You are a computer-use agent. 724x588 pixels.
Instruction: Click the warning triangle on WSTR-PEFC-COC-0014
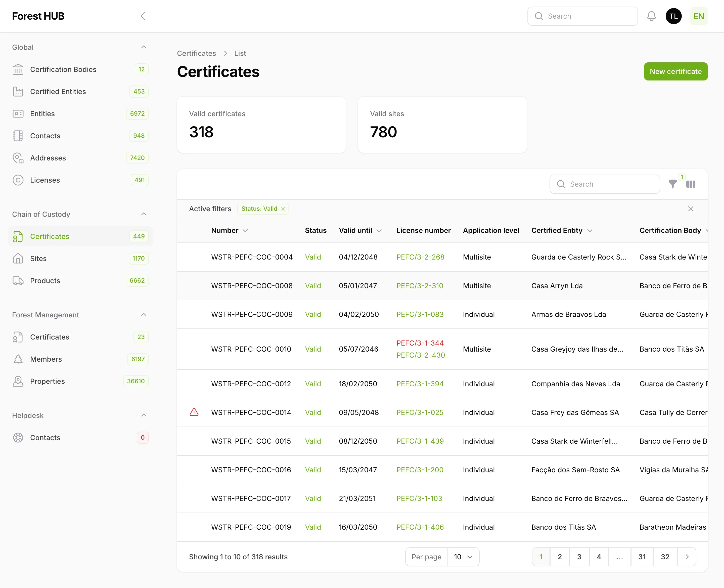click(x=194, y=412)
